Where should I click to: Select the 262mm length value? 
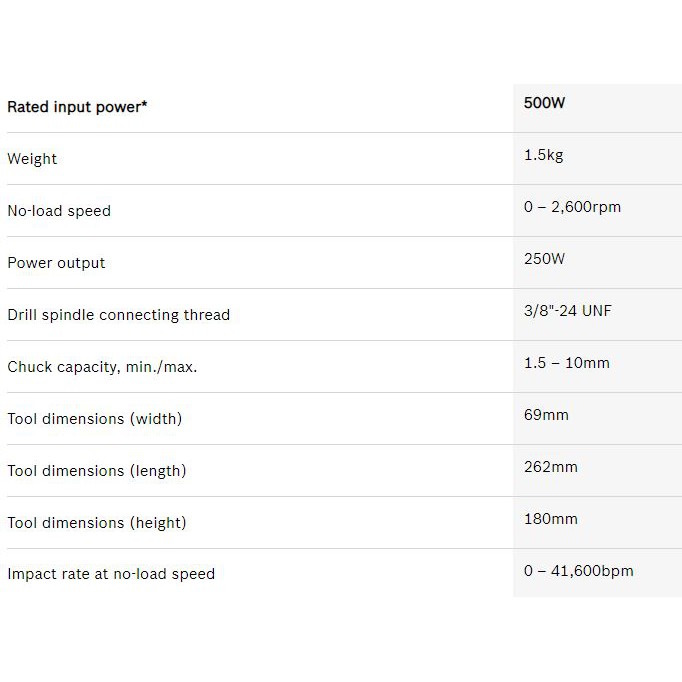point(550,467)
